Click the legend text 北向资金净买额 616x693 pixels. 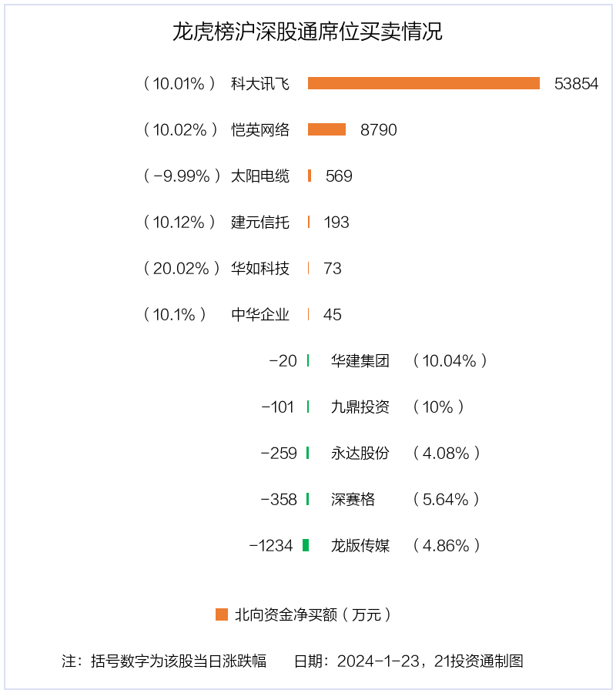coord(286,614)
